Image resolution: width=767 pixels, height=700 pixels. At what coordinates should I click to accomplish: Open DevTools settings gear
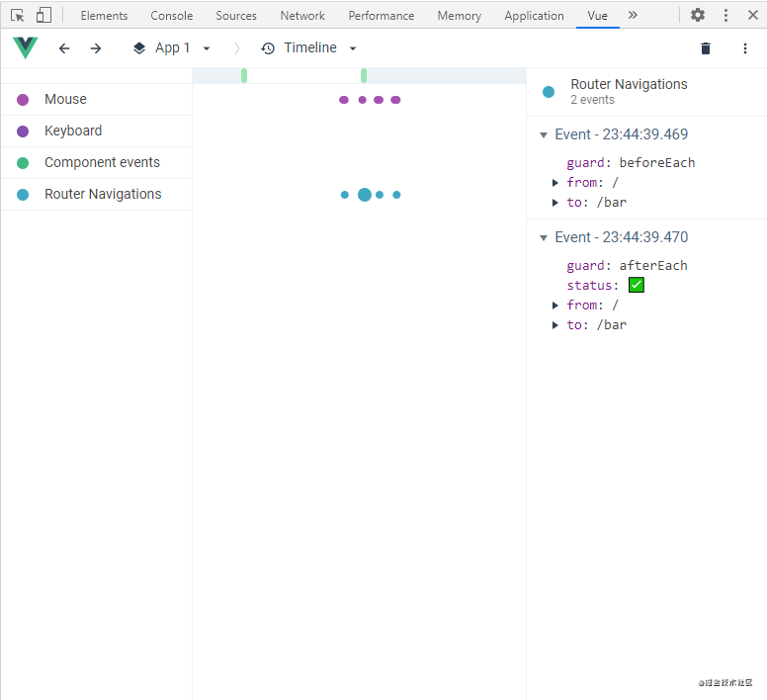pyautogui.click(x=698, y=15)
